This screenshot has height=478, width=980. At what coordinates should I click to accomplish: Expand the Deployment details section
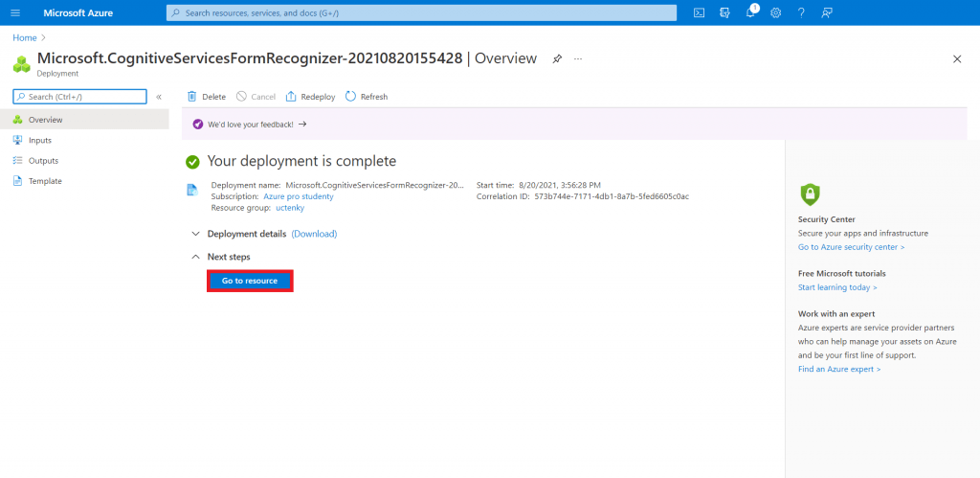[196, 234]
